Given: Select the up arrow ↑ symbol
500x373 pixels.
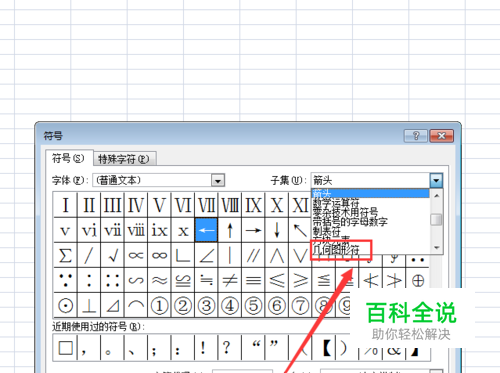Looking at the screenshot, I should [x=230, y=230].
